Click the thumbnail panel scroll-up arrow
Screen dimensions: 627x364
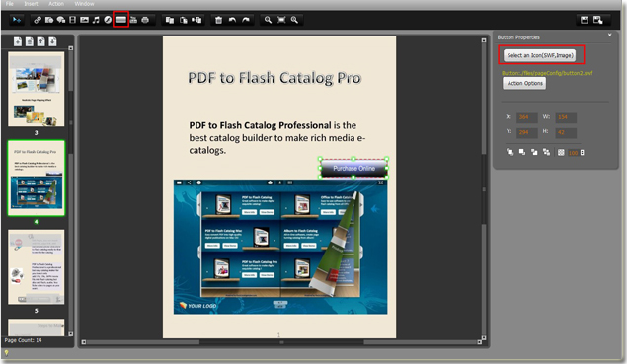pyautogui.click(x=71, y=48)
